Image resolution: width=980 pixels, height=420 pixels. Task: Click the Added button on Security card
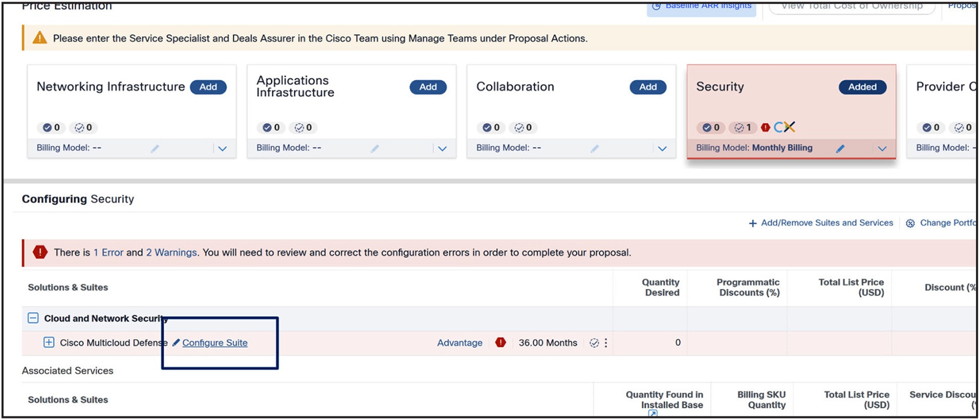862,87
